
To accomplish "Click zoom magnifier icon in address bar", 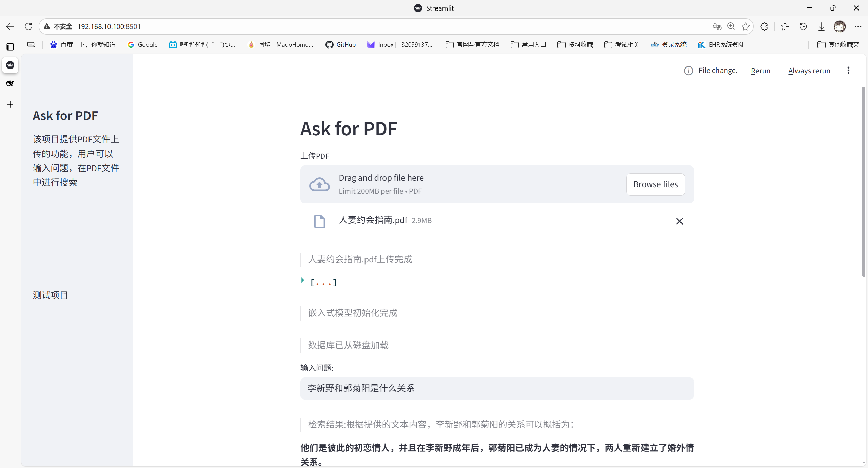I will (x=731, y=26).
